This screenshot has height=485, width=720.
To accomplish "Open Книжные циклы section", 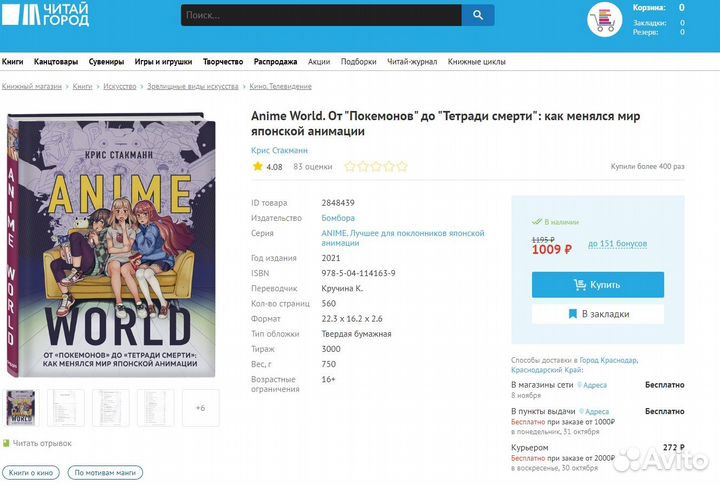I will click(x=477, y=62).
